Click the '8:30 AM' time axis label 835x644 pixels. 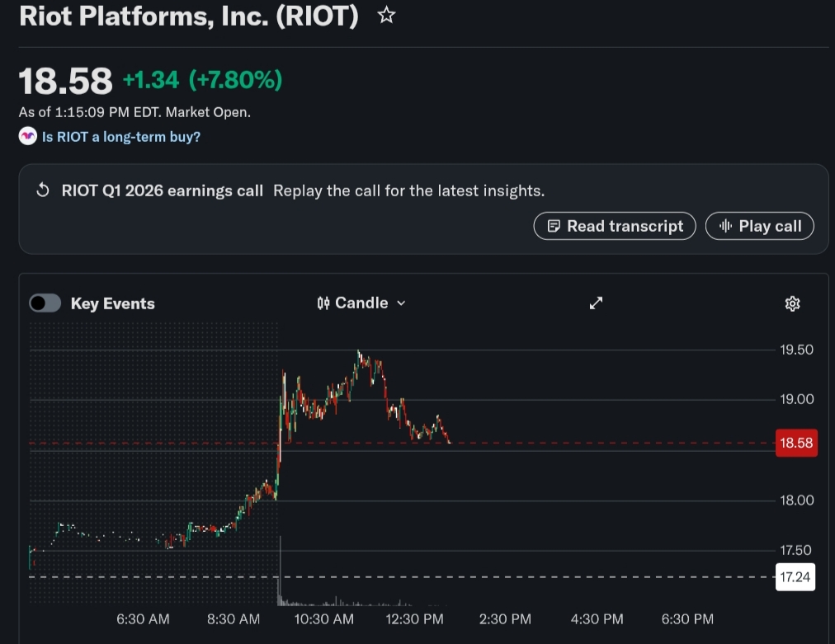[x=234, y=619]
